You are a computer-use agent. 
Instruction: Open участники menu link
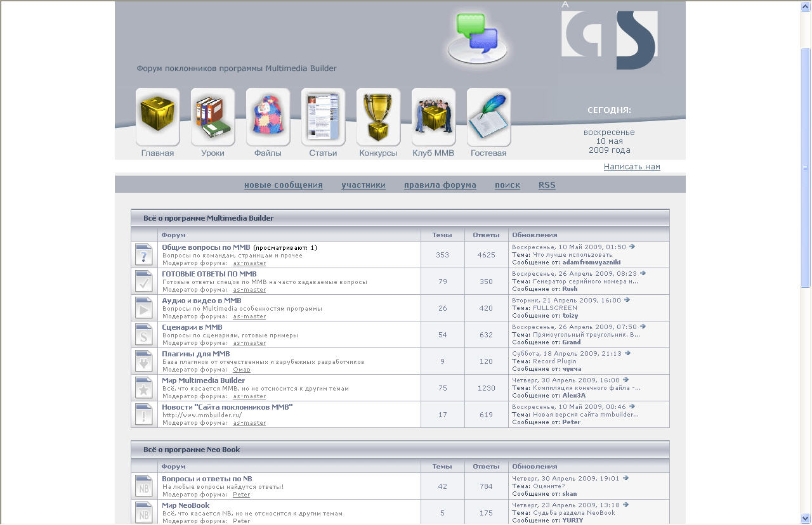click(x=363, y=185)
